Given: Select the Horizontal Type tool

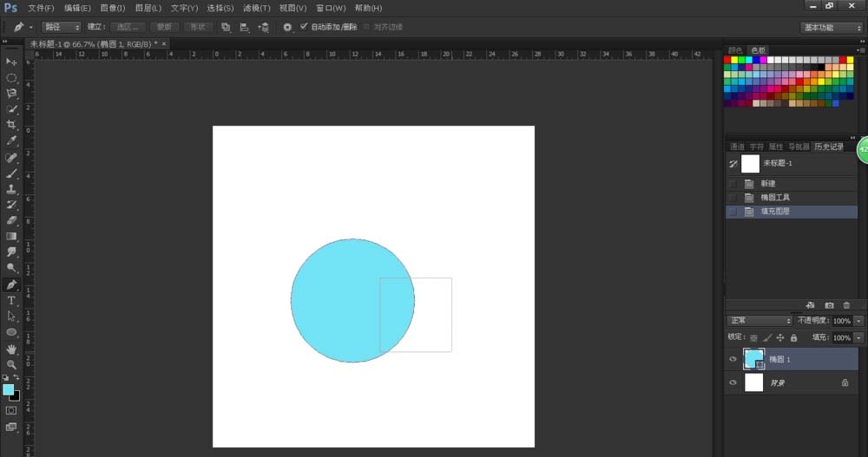Looking at the screenshot, I should coord(12,300).
